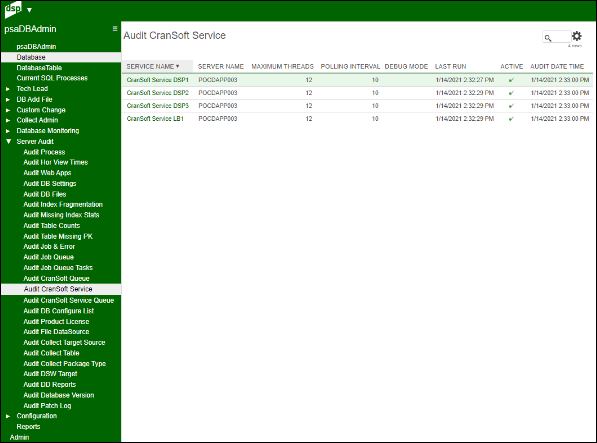Open CranSoft Service DSP3 link
597x443 pixels.
[x=158, y=106]
